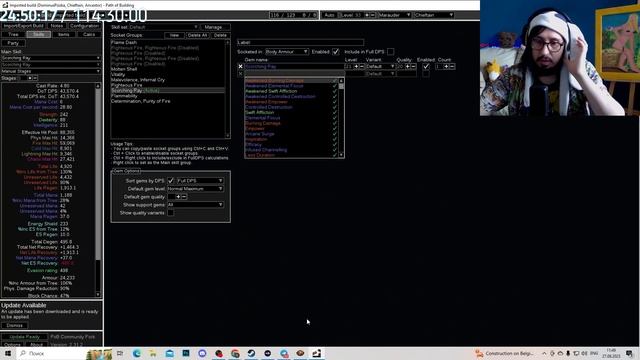Select the Malevolence, Infernal Cry socket group
This screenshot has height=360, width=640.
[167, 80]
